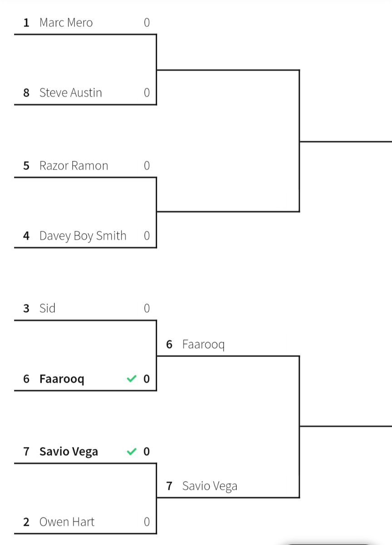Click Owen Hart's score value
This screenshot has width=392, height=545.
point(147,522)
